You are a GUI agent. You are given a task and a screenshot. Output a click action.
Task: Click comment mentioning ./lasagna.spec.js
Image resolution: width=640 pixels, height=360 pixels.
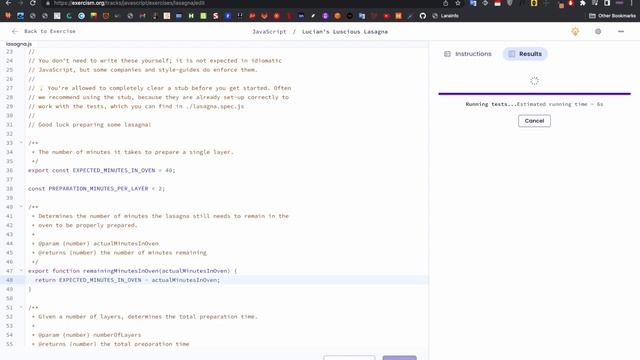pyautogui.click(x=136, y=106)
